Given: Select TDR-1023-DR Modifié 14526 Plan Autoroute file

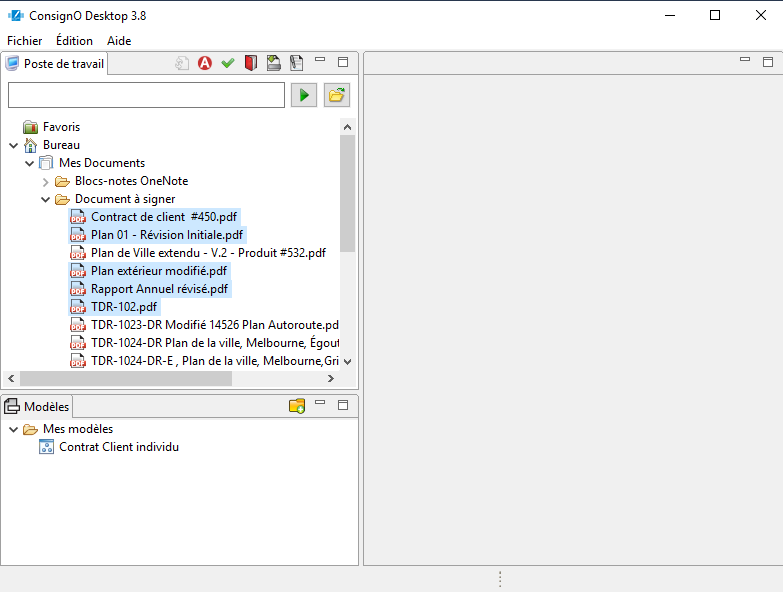Looking at the screenshot, I should tap(215, 324).
